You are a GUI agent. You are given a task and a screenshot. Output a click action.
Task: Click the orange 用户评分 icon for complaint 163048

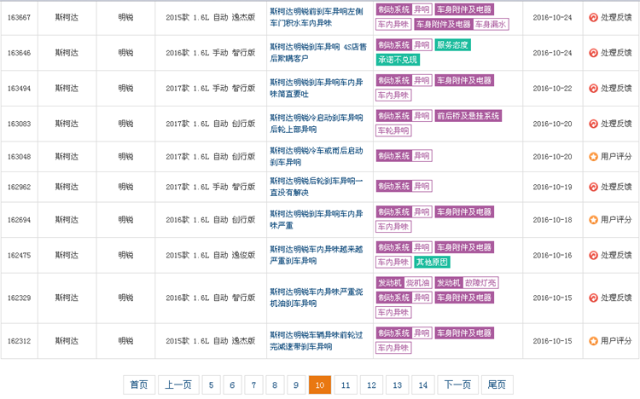pyautogui.click(x=593, y=157)
